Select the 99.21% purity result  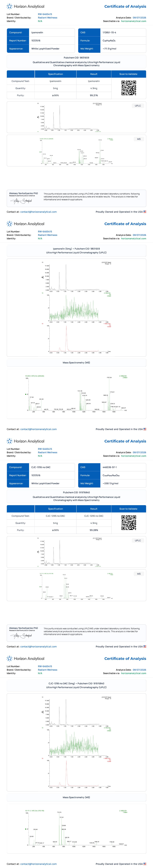click(94, 95)
